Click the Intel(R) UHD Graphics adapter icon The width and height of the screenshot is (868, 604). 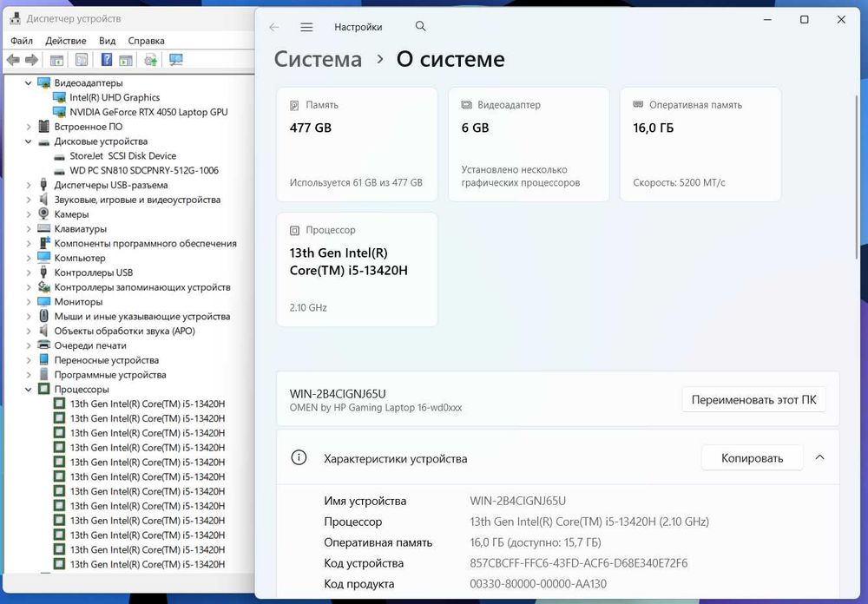coord(59,97)
